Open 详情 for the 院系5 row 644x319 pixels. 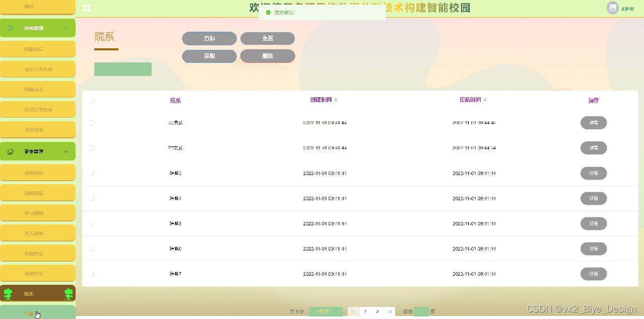click(x=594, y=223)
